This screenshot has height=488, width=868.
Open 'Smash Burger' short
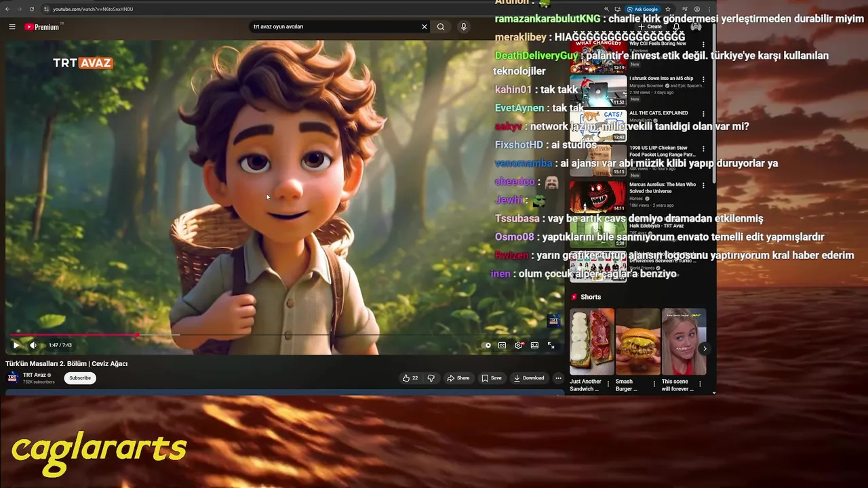click(x=638, y=342)
